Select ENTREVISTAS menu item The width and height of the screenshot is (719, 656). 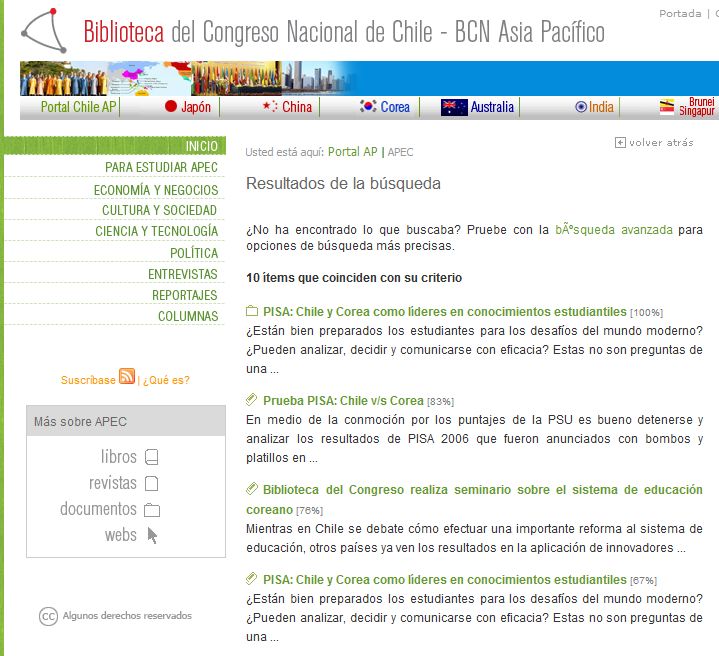pos(183,274)
